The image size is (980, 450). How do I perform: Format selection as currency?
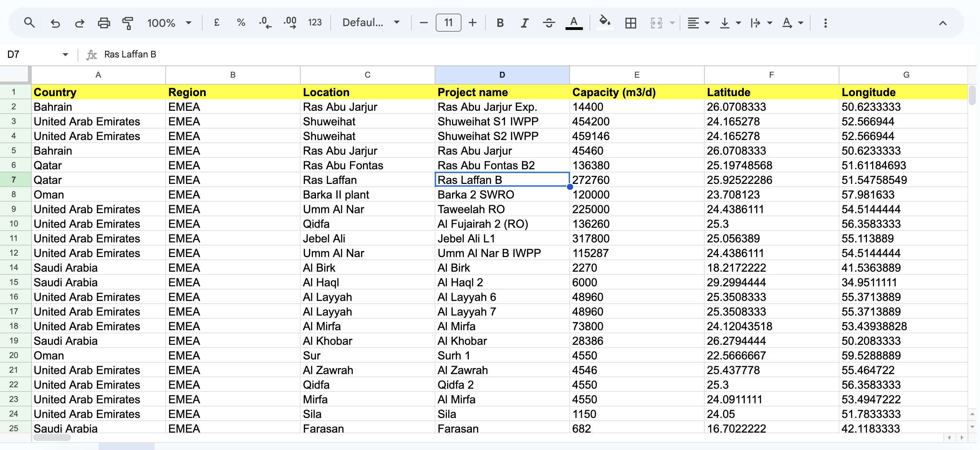(x=216, y=22)
